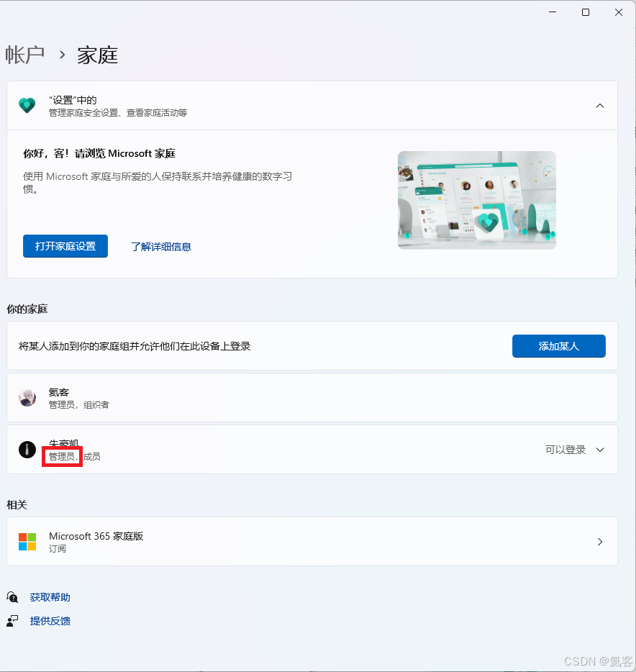
Task: Click the 成员 role label
Action: coord(91,456)
